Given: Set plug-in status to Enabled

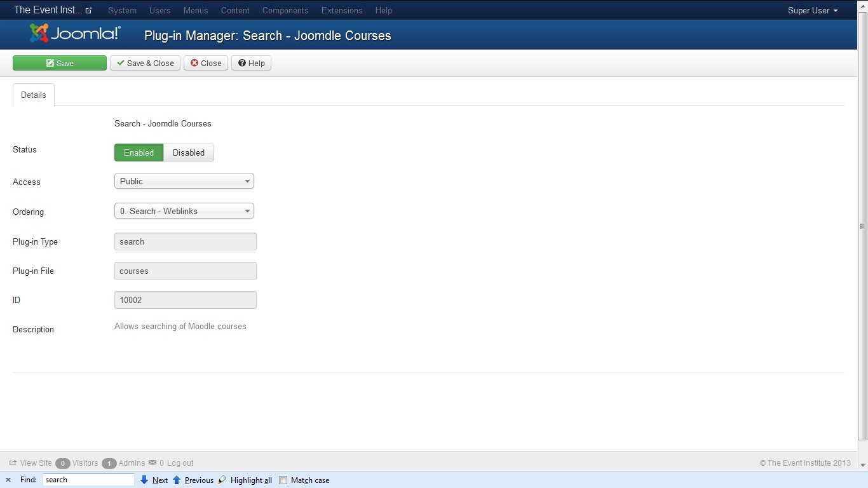Looking at the screenshot, I should (139, 152).
